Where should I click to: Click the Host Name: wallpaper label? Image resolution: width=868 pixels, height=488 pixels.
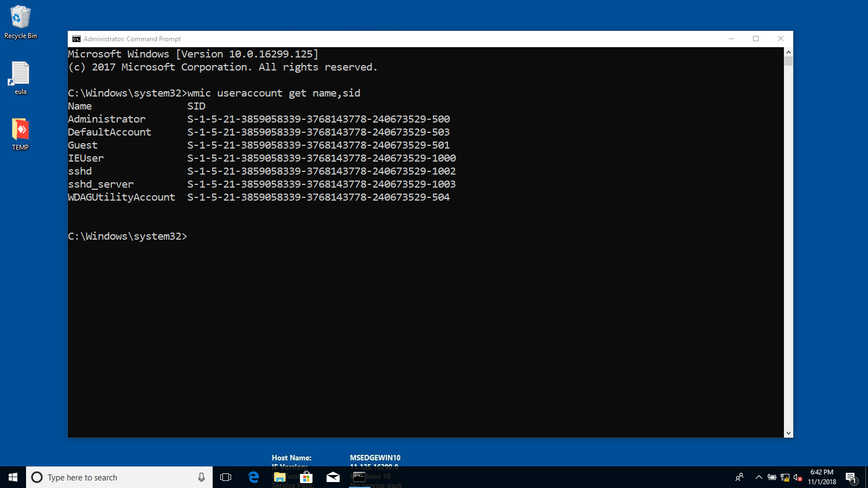291,458
